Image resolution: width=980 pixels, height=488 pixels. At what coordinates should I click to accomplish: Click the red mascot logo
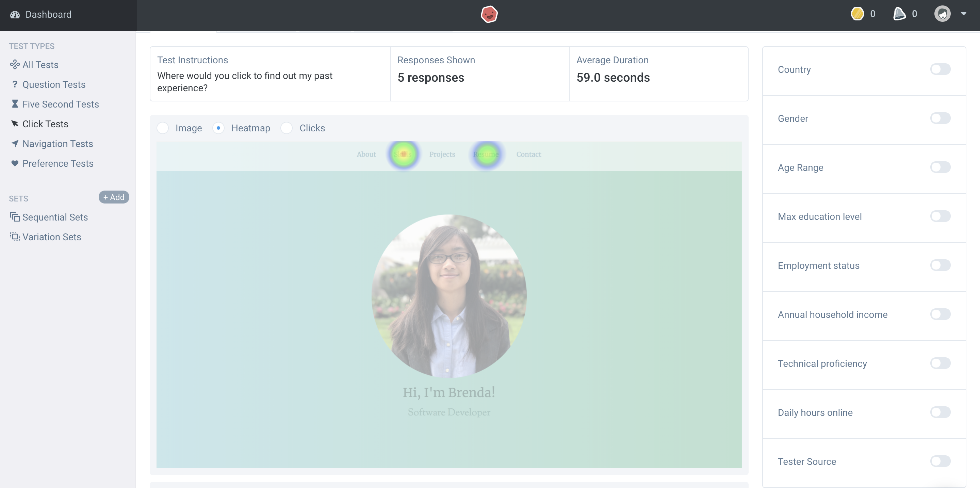point(489,14)
